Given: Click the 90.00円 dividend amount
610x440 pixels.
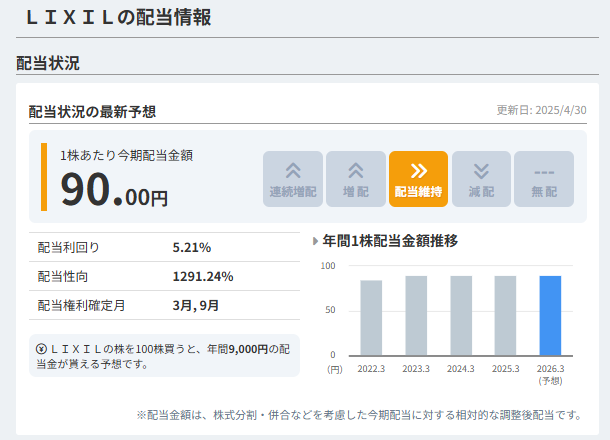Looking at the screenshot, I should tap(114, 190).
